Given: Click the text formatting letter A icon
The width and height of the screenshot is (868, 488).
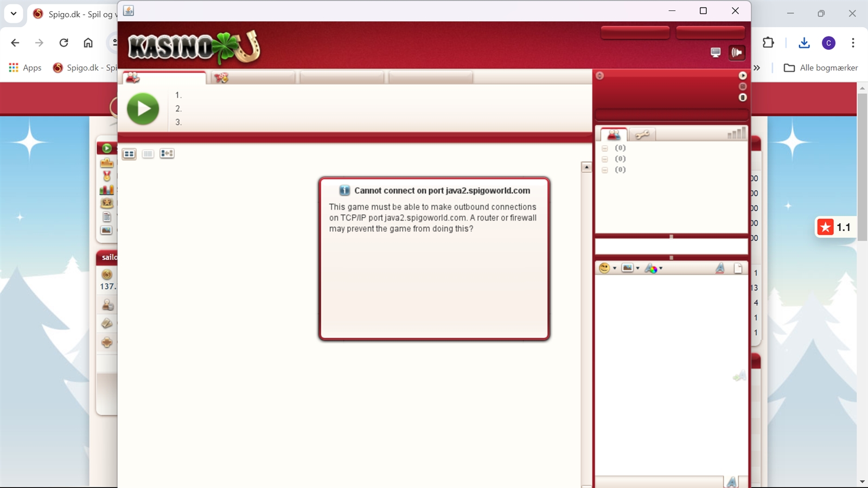Looking at the screenshot, I should pos(720,268).
